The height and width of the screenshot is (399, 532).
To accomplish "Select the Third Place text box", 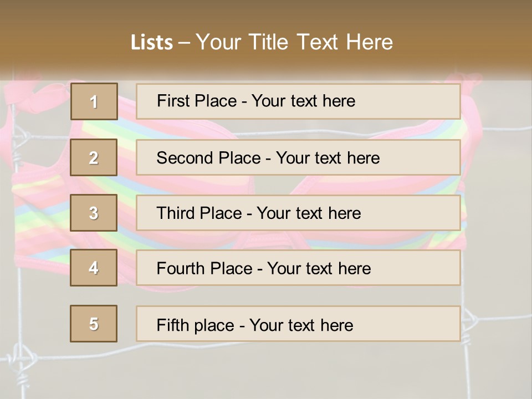I will coord(298,213).
